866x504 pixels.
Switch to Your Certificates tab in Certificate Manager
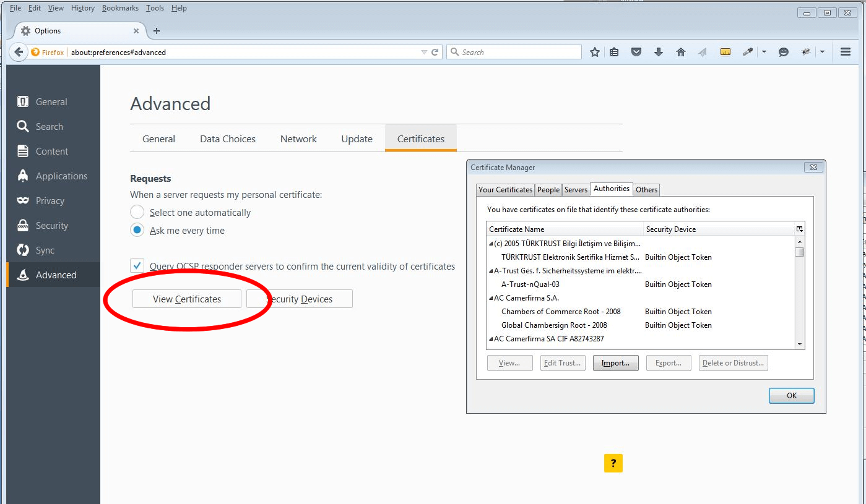coord(505,190)
